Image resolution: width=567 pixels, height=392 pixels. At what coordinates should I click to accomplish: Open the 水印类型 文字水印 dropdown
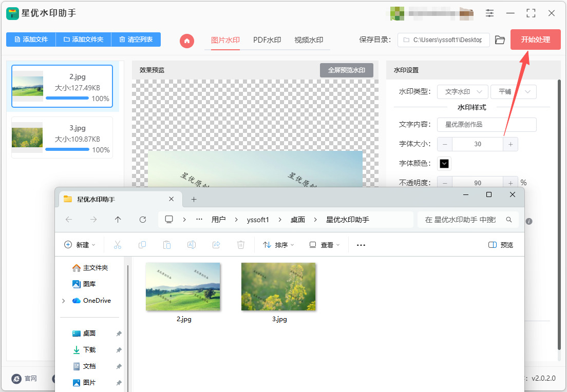click(463, 92)
